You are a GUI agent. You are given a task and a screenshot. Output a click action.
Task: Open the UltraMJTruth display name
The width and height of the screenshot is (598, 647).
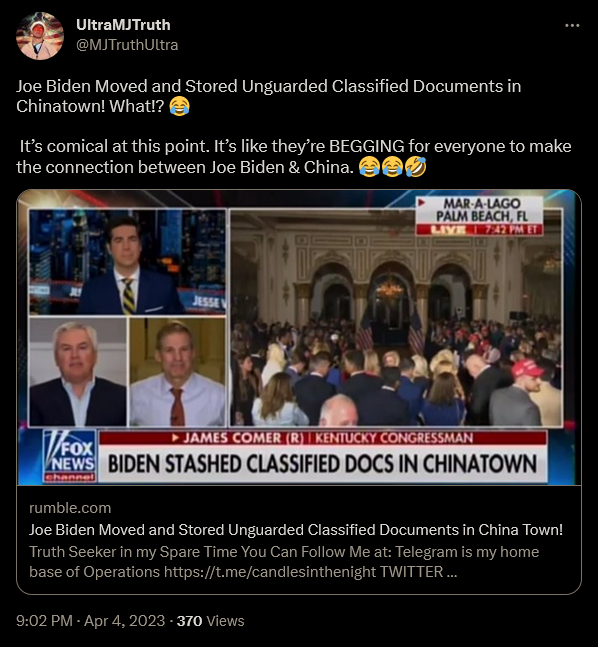(123, 25)
